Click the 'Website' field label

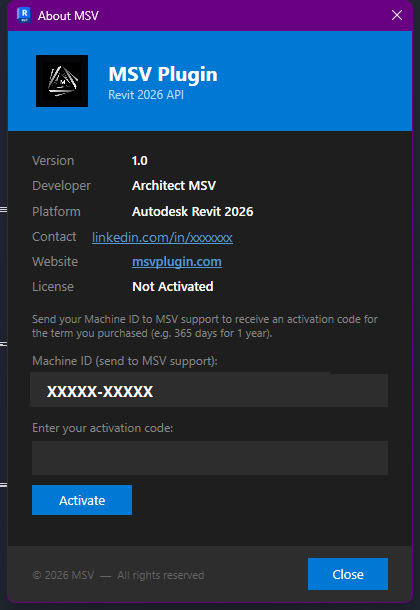click(x=55, y=262)
